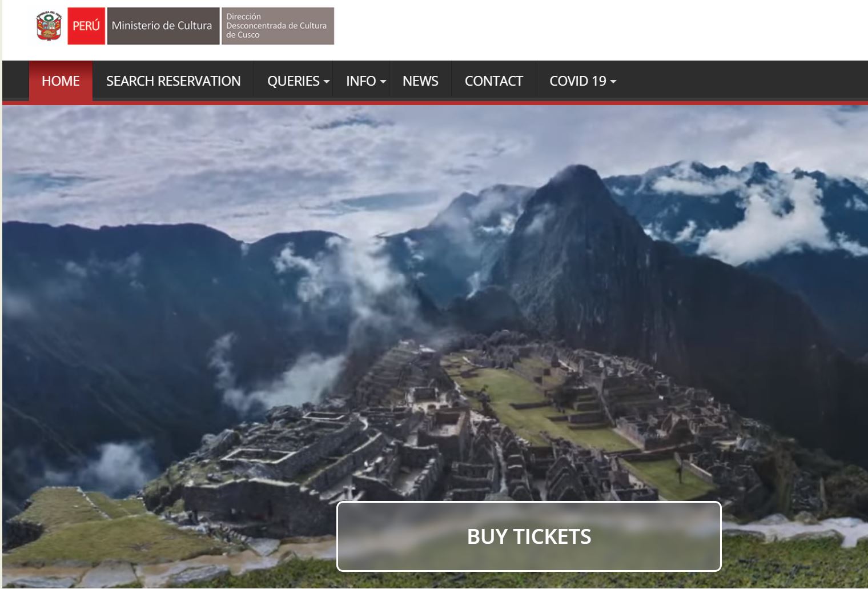Screen dimensions: 868x589
Task: Expand the caret arrow beside INFO
Action: click(x=383, y=82)
